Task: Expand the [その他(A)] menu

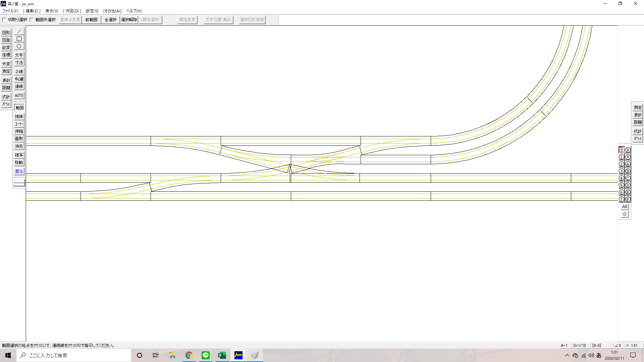Action: (x=112, y=11)
